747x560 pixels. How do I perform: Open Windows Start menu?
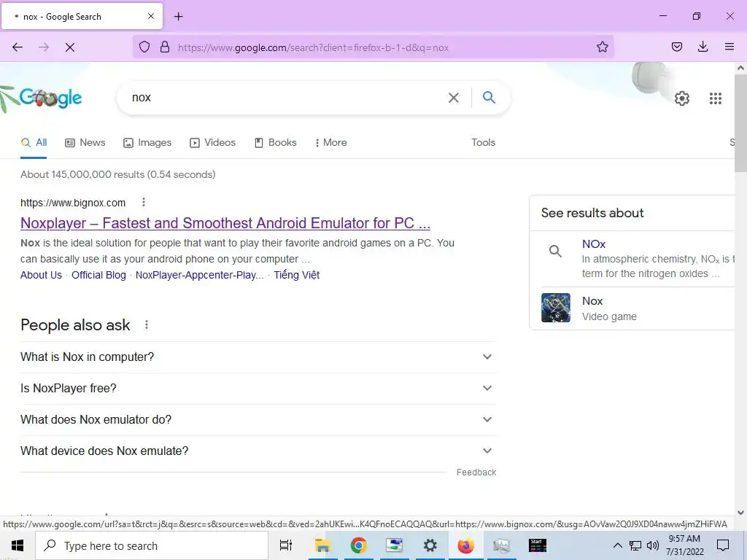pos(18,545)
